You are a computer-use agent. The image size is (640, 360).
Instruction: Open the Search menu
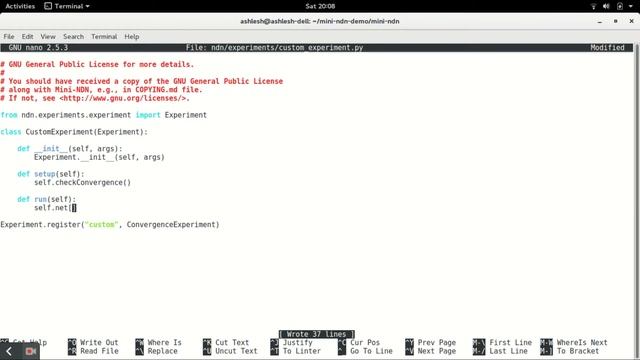pyautogui.click(x=73, y=37)
